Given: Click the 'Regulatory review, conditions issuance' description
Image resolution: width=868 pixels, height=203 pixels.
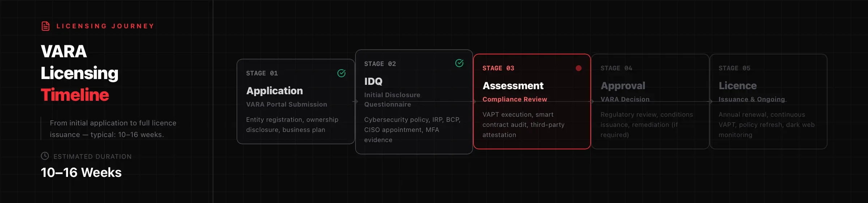Looking at the screenshot, I should (x=647, y=125).
